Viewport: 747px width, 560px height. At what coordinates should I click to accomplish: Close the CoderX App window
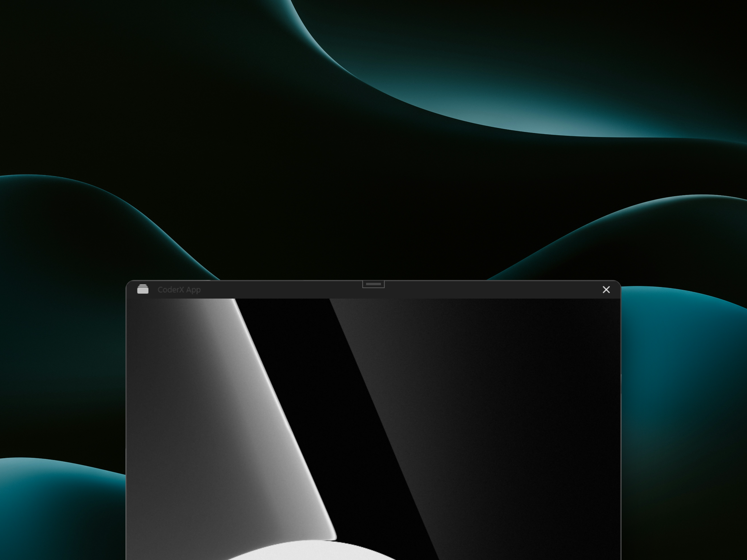tap(606, 290)
